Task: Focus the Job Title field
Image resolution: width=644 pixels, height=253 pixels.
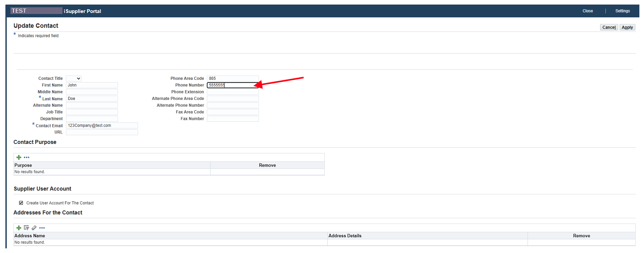Action: coord(92,112)
